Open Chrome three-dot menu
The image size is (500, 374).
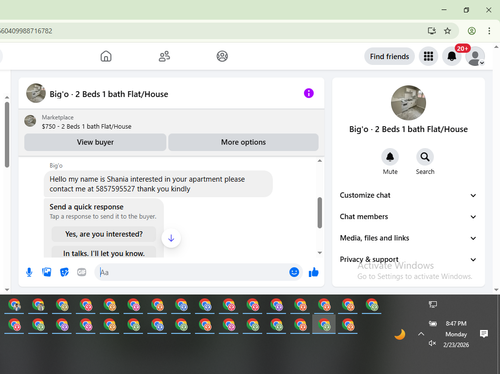click(489, 31)
